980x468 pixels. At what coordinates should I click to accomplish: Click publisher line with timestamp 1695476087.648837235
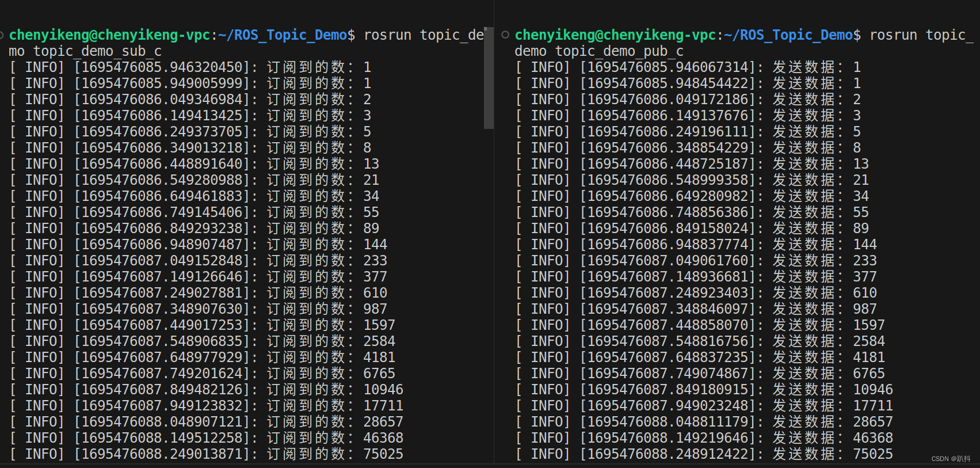(700, 357)
